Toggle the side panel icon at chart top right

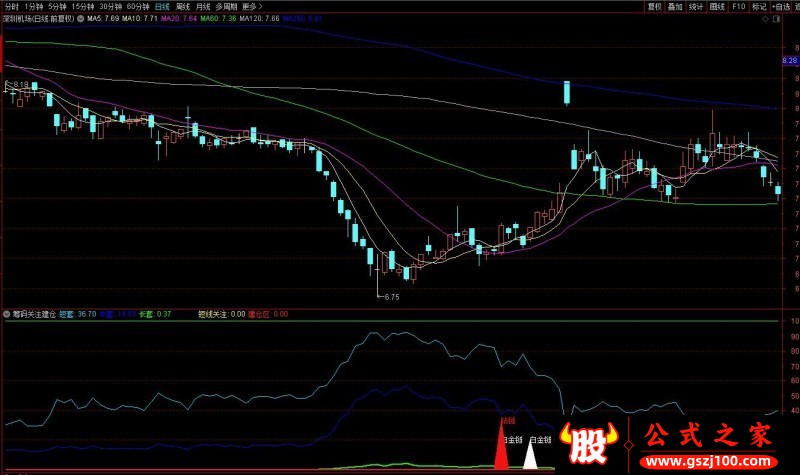tap(777, 19)
